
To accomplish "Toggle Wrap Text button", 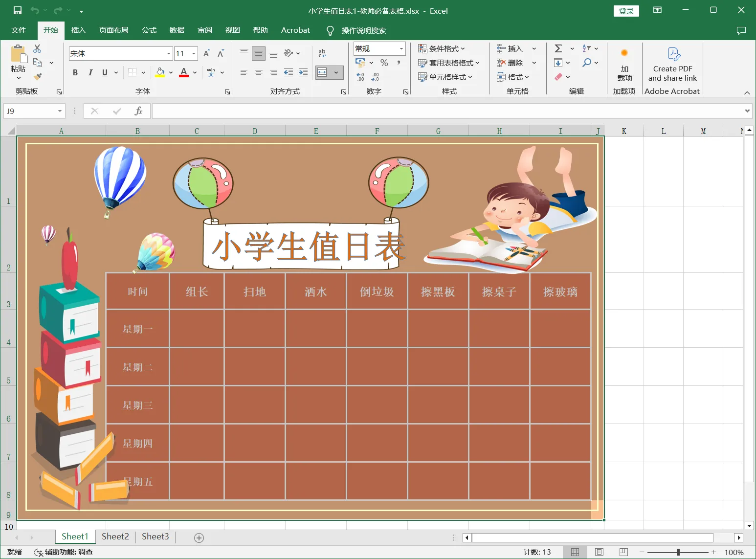I will [322, 53].
